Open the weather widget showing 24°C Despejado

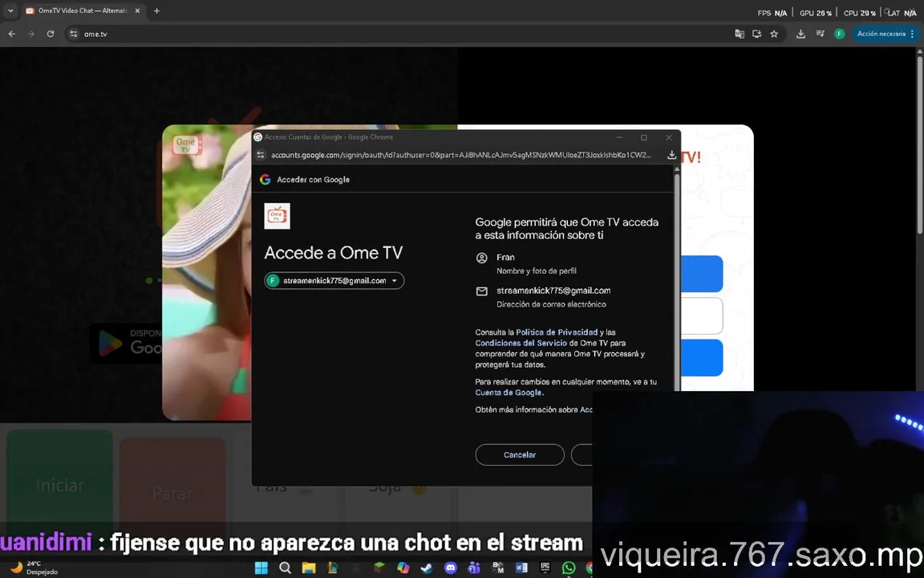(x=35, y=568)
